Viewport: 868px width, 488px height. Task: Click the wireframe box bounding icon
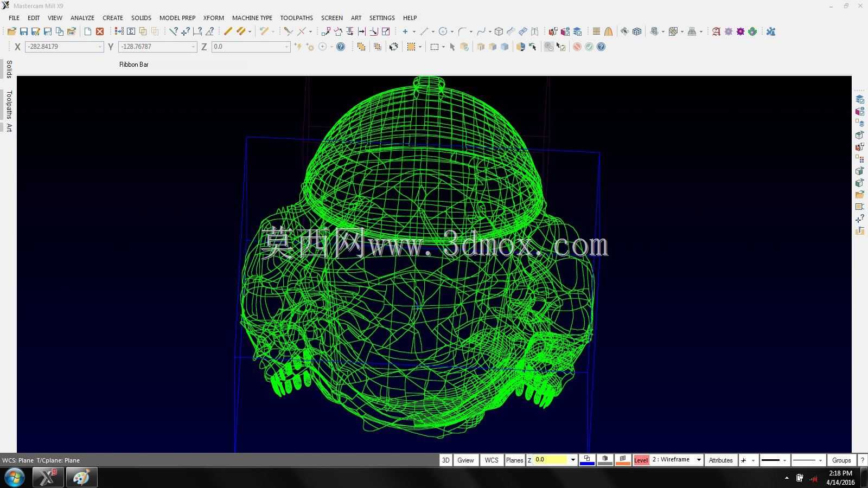click(499, 31)
